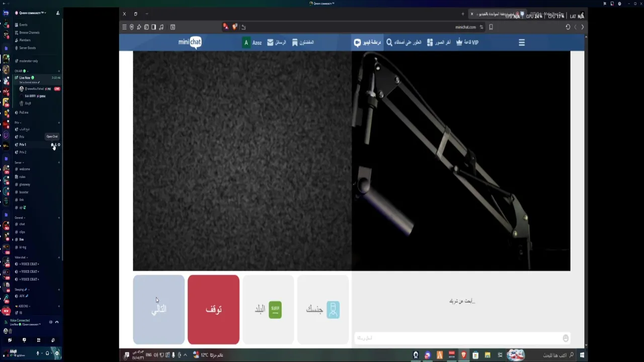This screenshot has height=362, width=644.
Task: Open the messages envelope tab
Action: 277,43
